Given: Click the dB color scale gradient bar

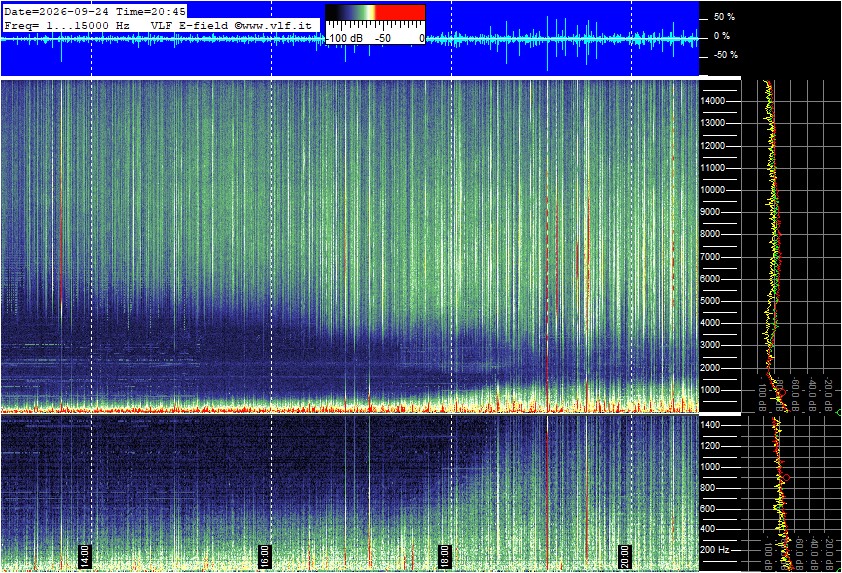Looking at the screenshot, I should click(x=375, y=13).
